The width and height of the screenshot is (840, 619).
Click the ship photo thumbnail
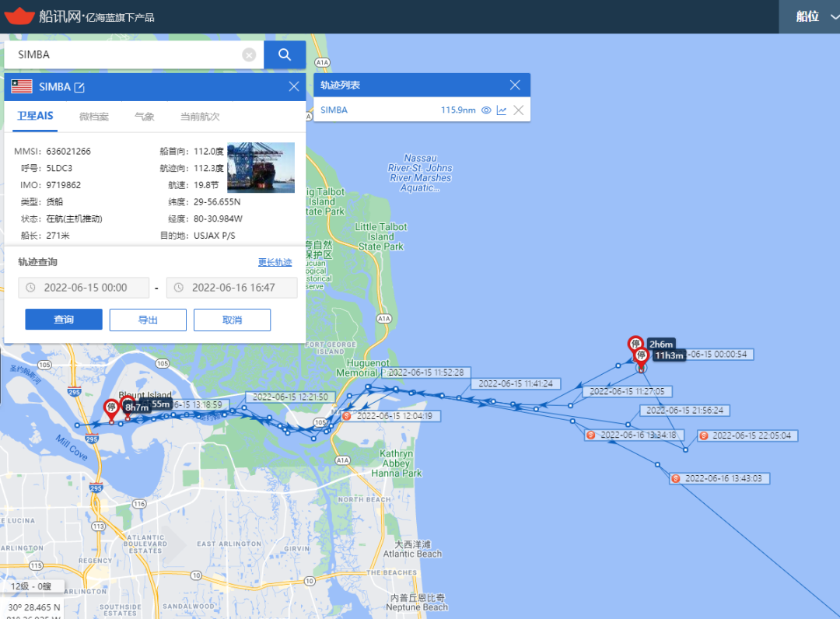coord(261,167)
